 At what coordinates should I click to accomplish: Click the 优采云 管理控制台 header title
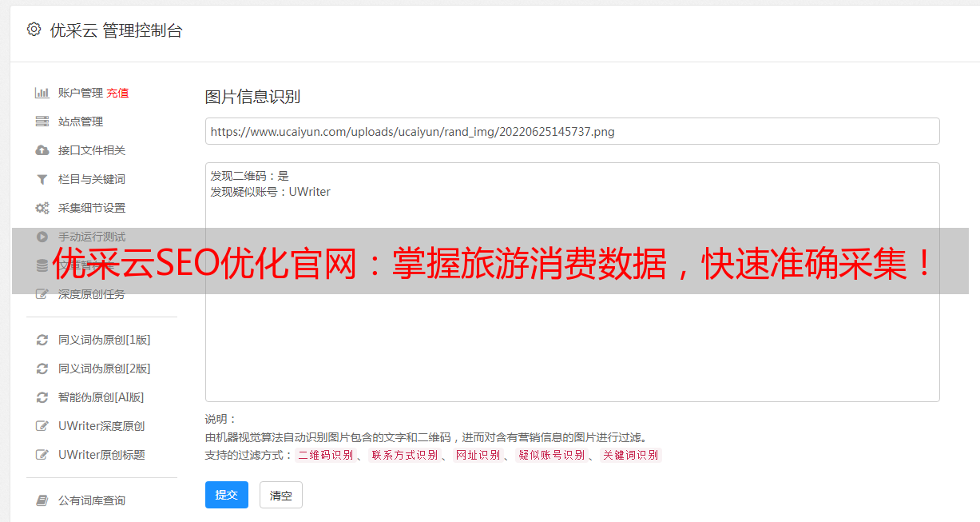pos(116,30)
